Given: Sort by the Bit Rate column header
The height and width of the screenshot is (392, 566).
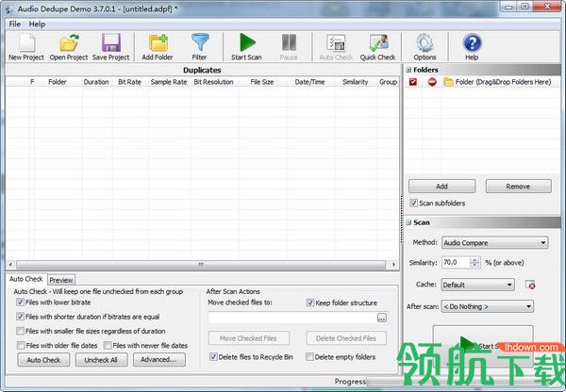Looking at the screenshot, I should pyautogui.click(x=129, y=82).
